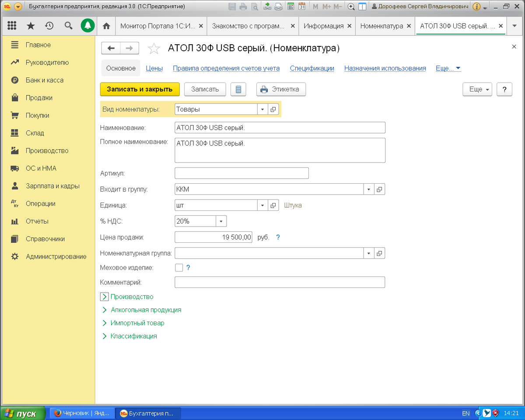Open the Вид номенклатуры dropdown arrow

(x=262, y=109)
